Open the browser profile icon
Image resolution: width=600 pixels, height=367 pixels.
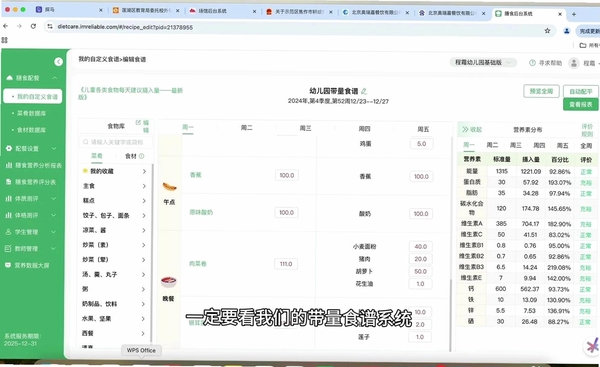pyautogui.click(x=567, y=31)
